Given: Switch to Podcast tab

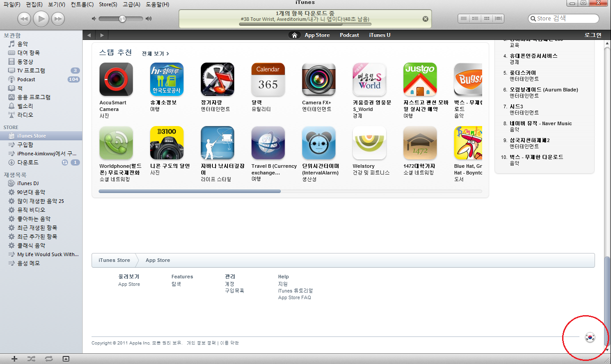Looking at the screenshot, I should (349, 35).
